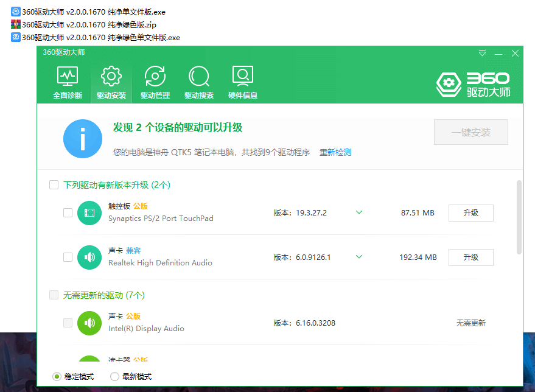Click the Intel Display Audio speaker icon

point(89,323)
